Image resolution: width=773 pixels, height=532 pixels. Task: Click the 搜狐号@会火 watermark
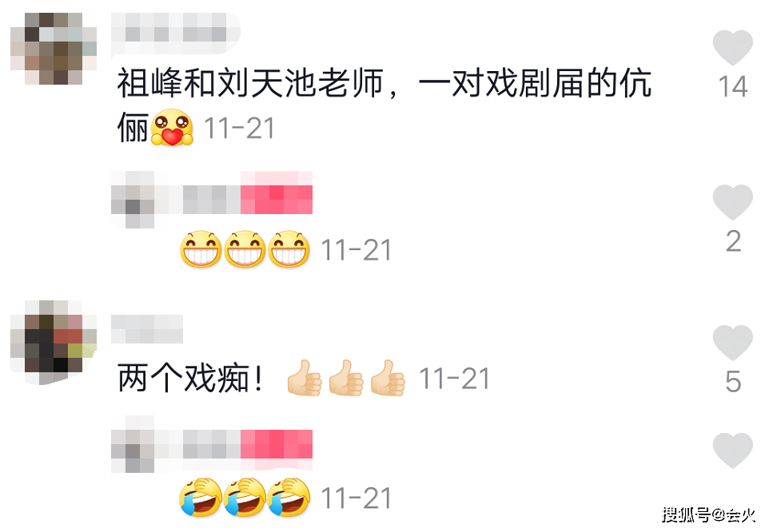[x=708, y=514]
